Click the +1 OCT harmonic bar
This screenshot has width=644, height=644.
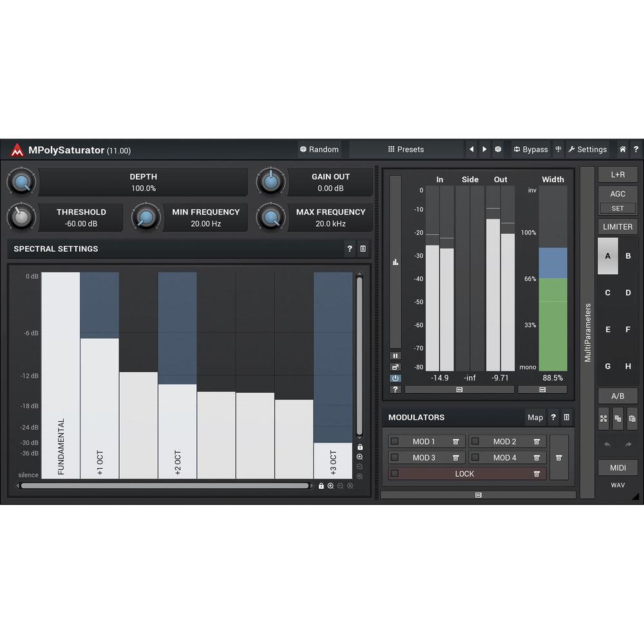point(100,407)
